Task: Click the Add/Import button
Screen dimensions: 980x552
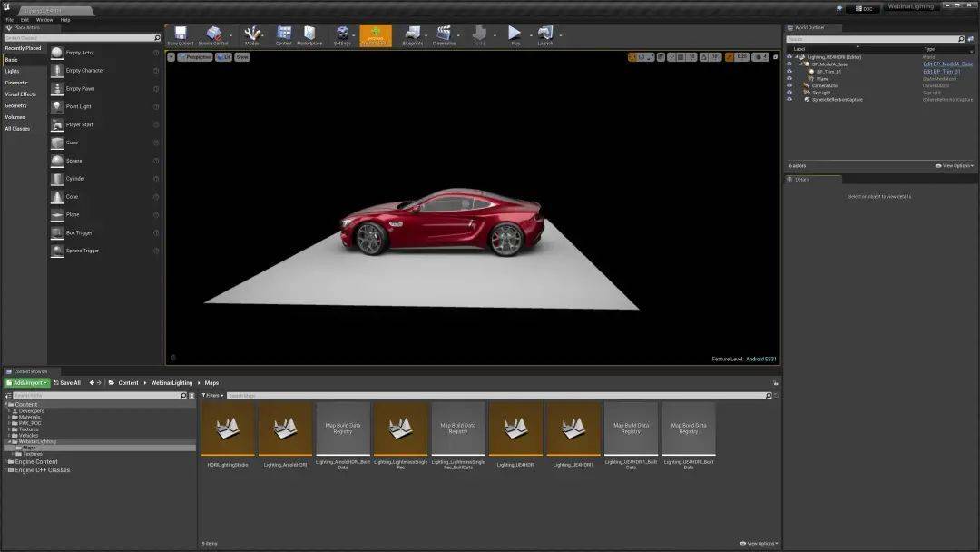Action: 27,382
